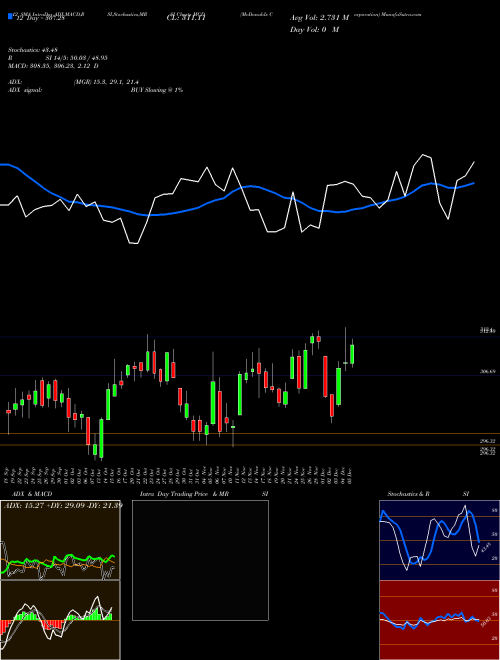The height and width of the screenshot is (660, 500).
Task: Click the empty intraday trading price panel
Action: pos(200,560)
